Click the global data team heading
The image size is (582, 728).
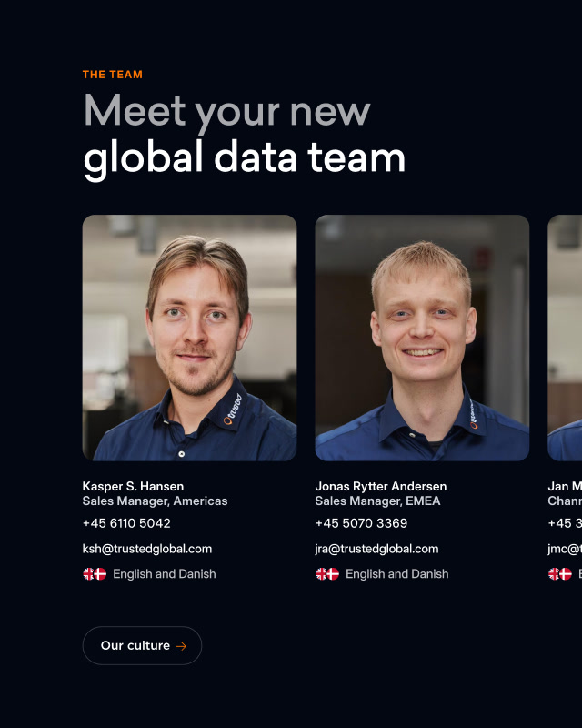click(245, 158)
